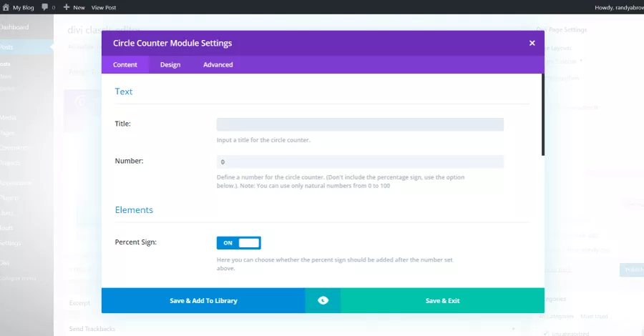Viewport: 644px width, 336px height.
Task: Click the Most Used categories tab
Action: [x=594, y=316]
